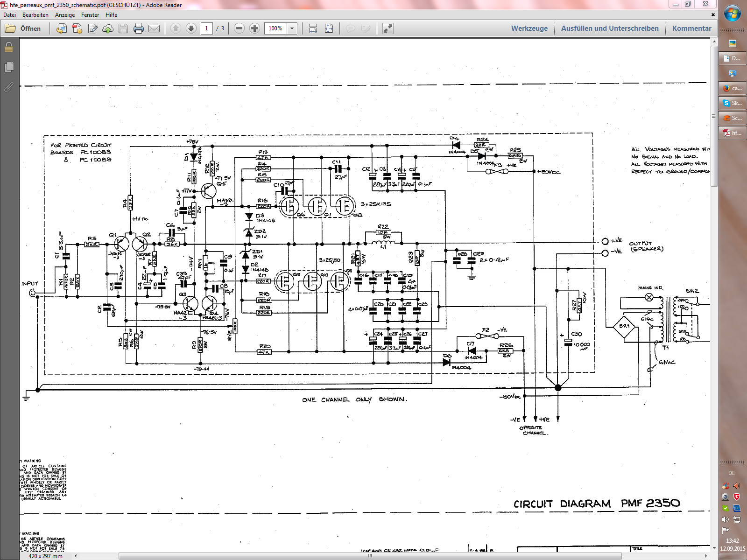The image size is (747, 560).
Task: Click the security lock icon in sidebar
Action: coord(9,47)
